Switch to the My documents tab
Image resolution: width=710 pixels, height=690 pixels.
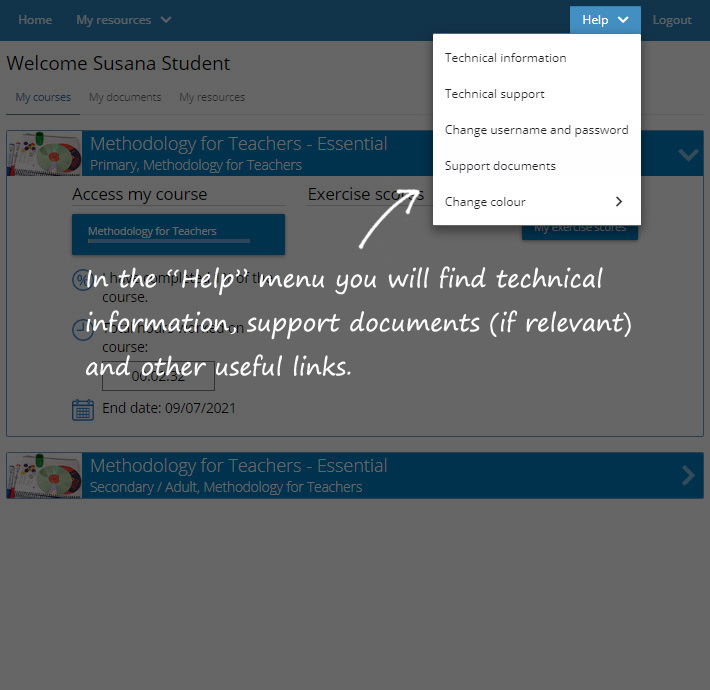[x=125, y=98]
